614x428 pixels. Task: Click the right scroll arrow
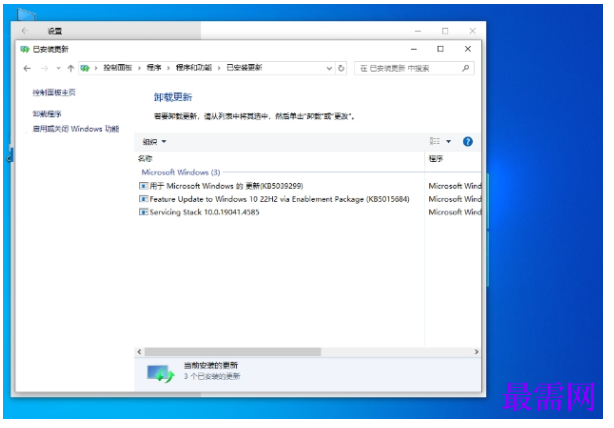tap(476, 352)
